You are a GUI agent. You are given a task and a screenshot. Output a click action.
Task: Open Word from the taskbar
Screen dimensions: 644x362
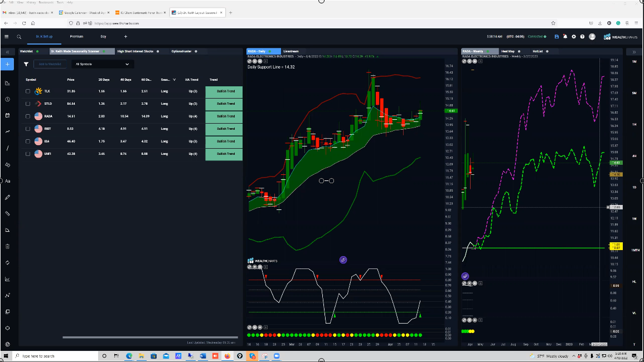[x=203, y=356]
